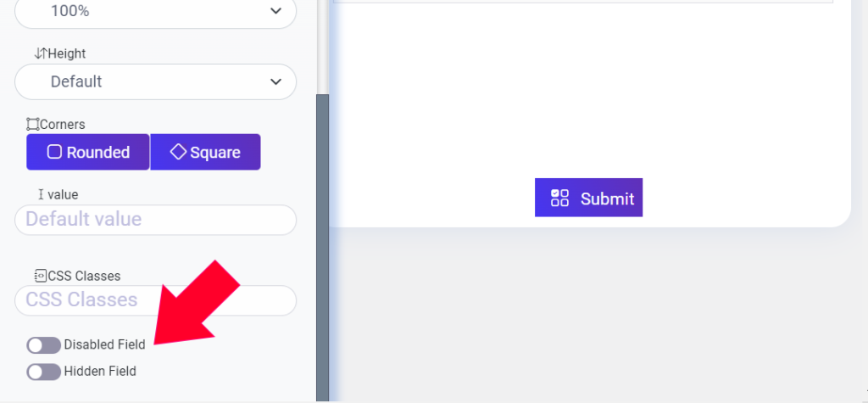
Task: Click the grid icon on Submit button
Action: (x=559, y=198)
